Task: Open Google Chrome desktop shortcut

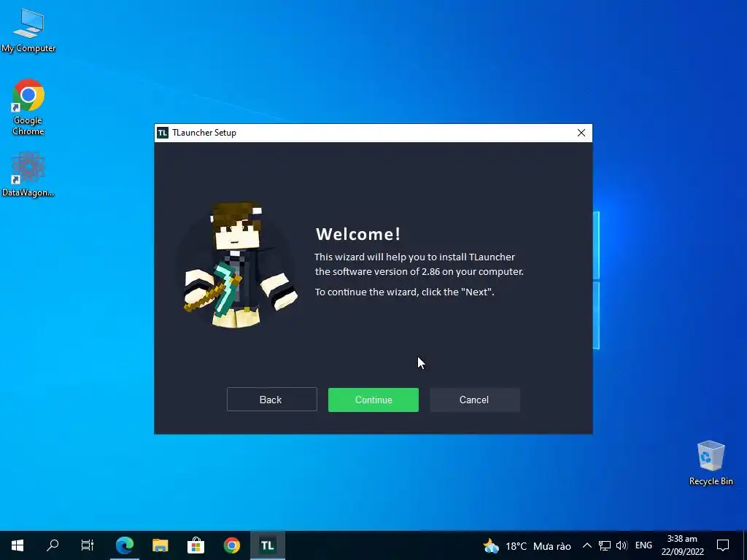Action: pos(28,108)
